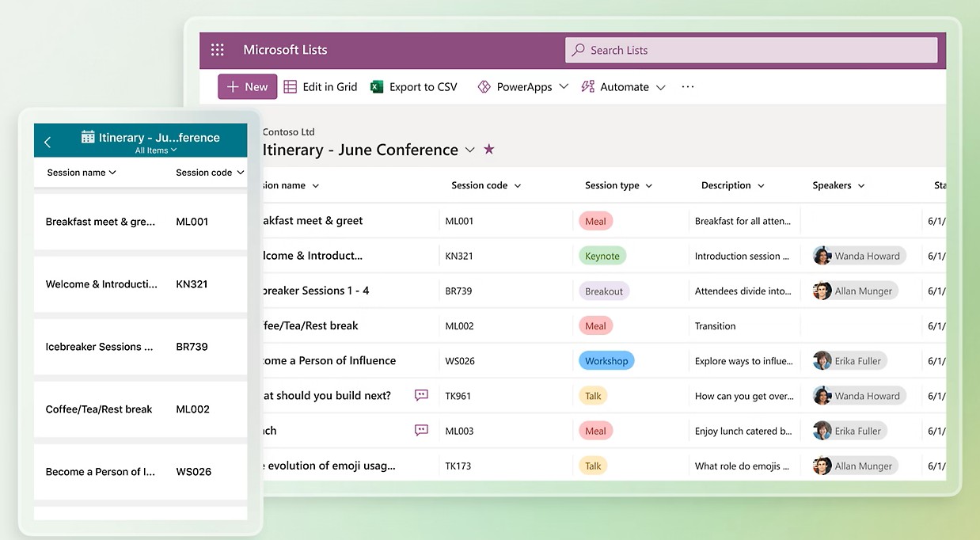Tap 'Welcome & Introducti...' row in mobile app
Image resolution: width=980 pixels, height=540 pixels.
click(141, 284)
